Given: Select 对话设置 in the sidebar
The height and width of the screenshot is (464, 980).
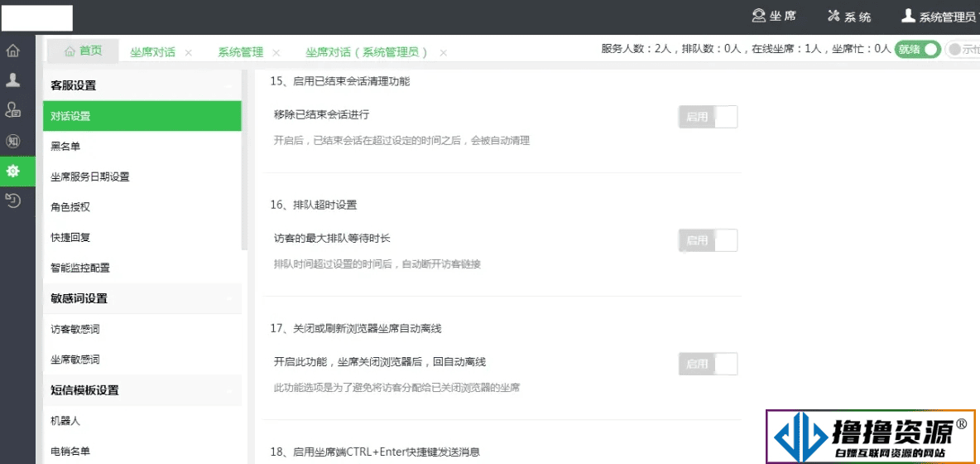Looking at the screenshot, I should [142, 116].
